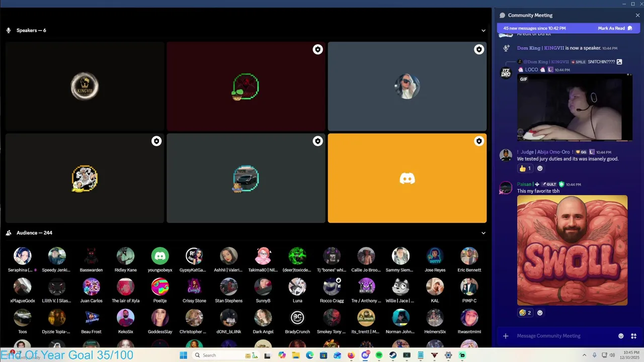Open Microsoft Store from the taskbar
This screenshot has height=362, width=644.
(324, 355)
